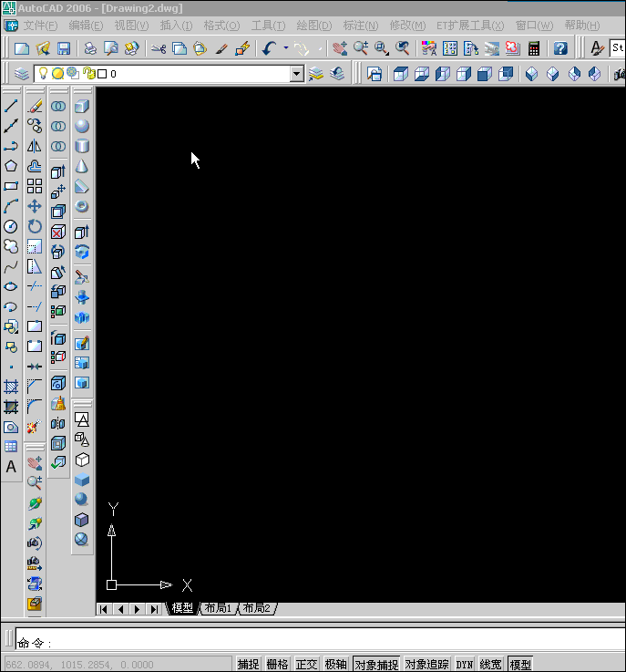The width and height of the screenshot is (626, 672).
Task: Select the Box solid tool
Action: (82, 106)
